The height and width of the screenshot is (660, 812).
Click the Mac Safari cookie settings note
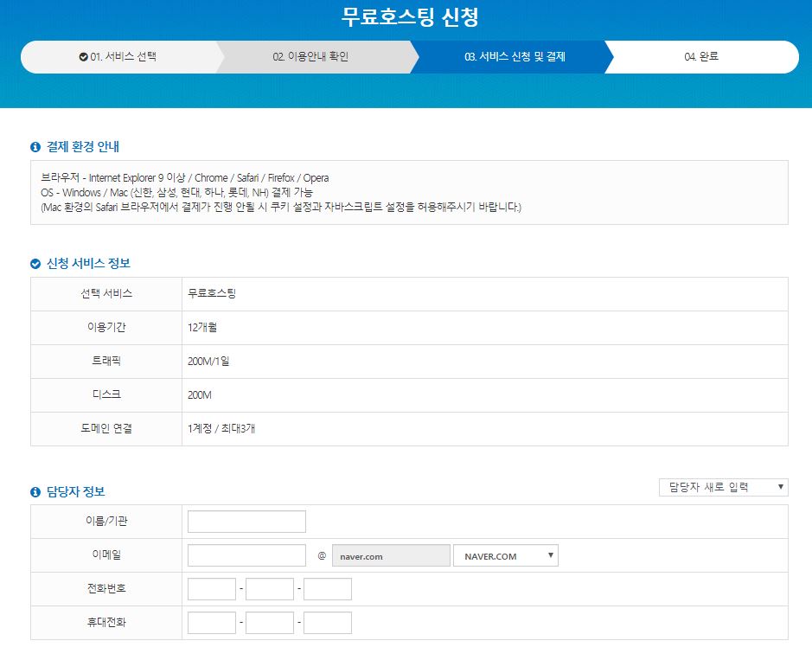pos(281,207)
